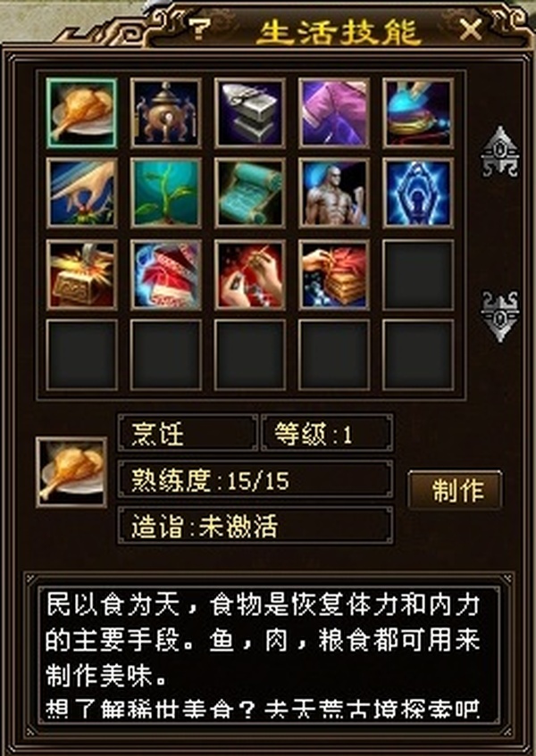Viewport: 536px width, 756px height.
Task: Select the hand-picking herb gathering skill icon
Action: click(81, 193)
